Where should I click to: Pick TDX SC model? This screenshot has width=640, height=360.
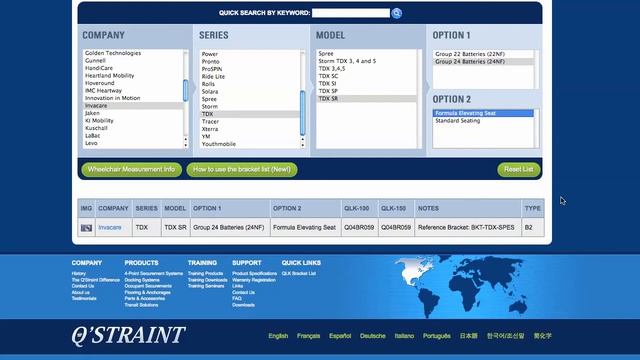click(x=328, y=76)
